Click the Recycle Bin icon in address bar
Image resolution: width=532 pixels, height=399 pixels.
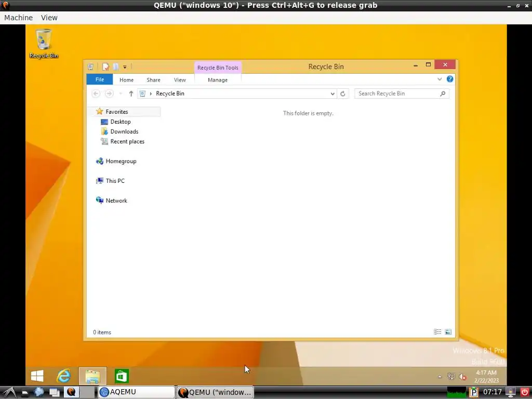[x=142, y=94]
